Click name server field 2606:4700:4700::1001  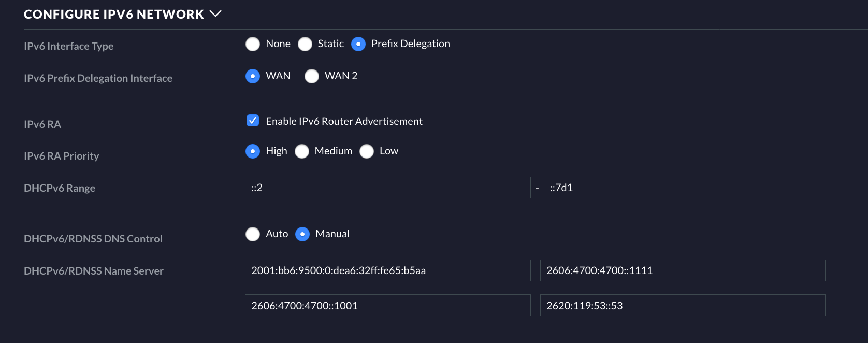click(387, 305)
